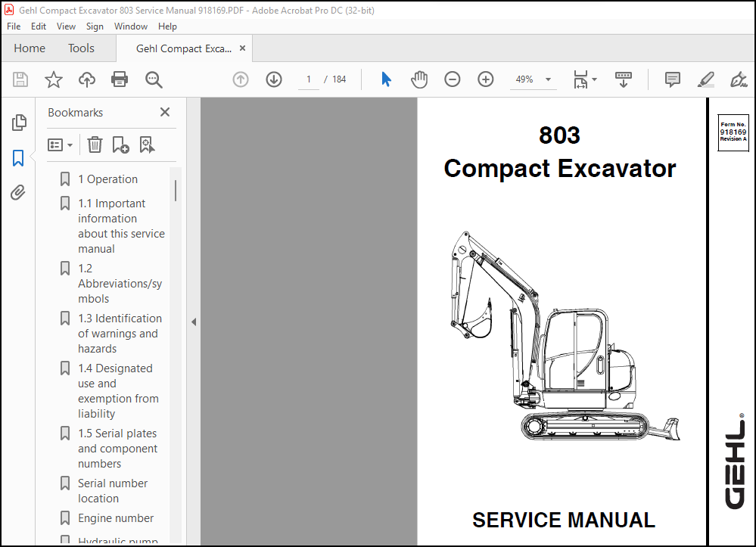
Task: Go to next page with the down arrow
Action: pyautogui.click(x=274, y=79)
